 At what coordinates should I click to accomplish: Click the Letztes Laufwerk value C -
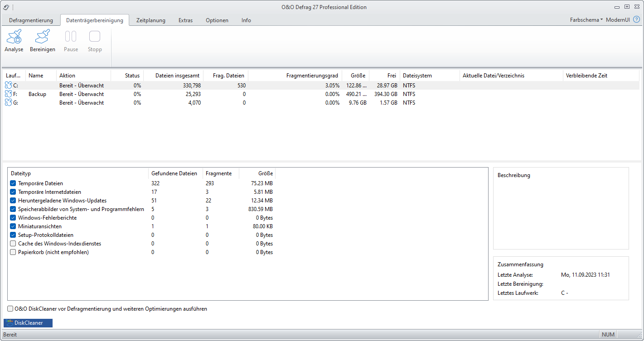click(x=564, y=293)
